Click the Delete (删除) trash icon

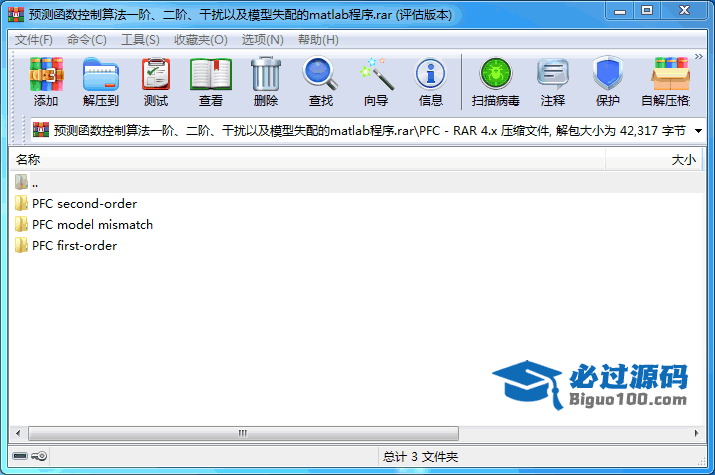pos(266,82)
